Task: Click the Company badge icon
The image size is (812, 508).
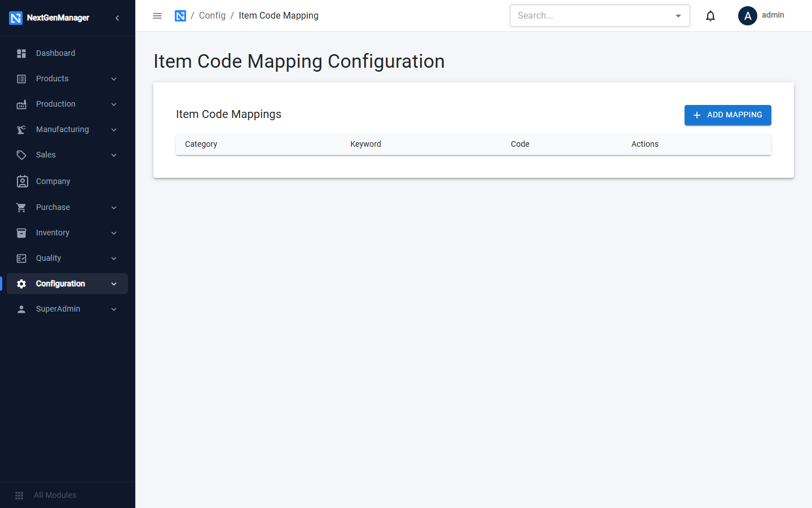Action: coord(22,181)
